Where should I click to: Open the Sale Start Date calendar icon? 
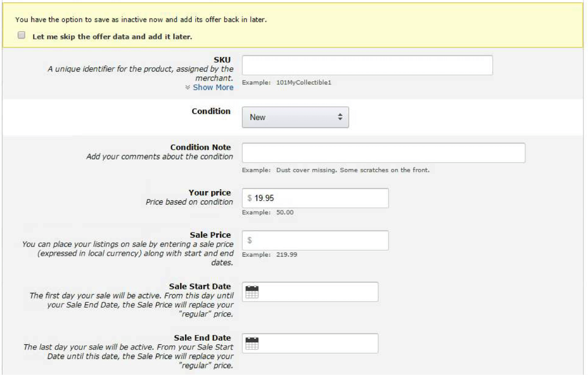251,292
